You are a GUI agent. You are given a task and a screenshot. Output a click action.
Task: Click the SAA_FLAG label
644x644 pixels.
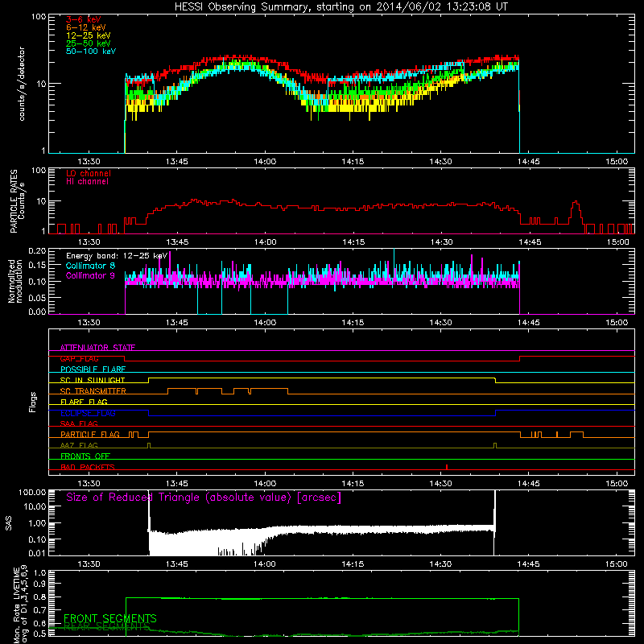tap(79, 424)
